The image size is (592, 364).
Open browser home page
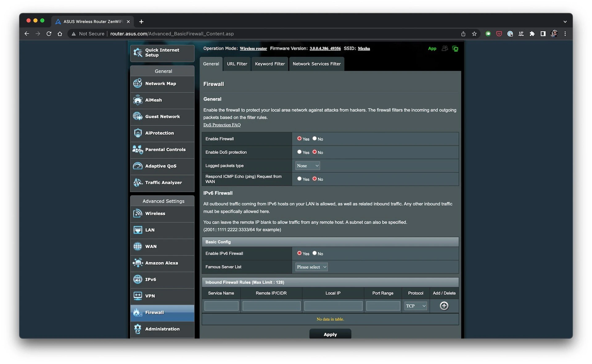click(x=60, y=34)
